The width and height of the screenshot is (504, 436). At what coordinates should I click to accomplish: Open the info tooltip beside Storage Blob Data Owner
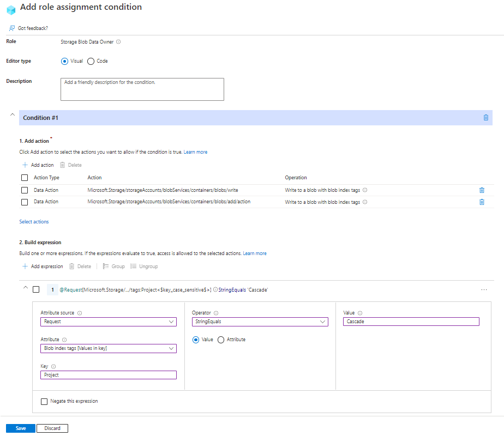118,41
